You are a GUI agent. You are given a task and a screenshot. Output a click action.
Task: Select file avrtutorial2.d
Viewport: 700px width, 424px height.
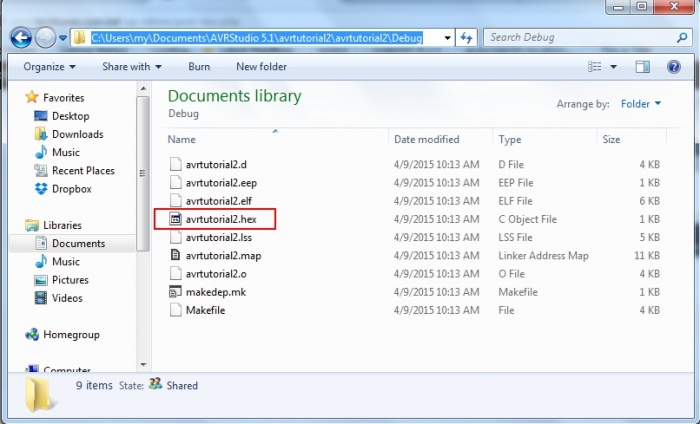pyautogui.click(x=216, y=165)
